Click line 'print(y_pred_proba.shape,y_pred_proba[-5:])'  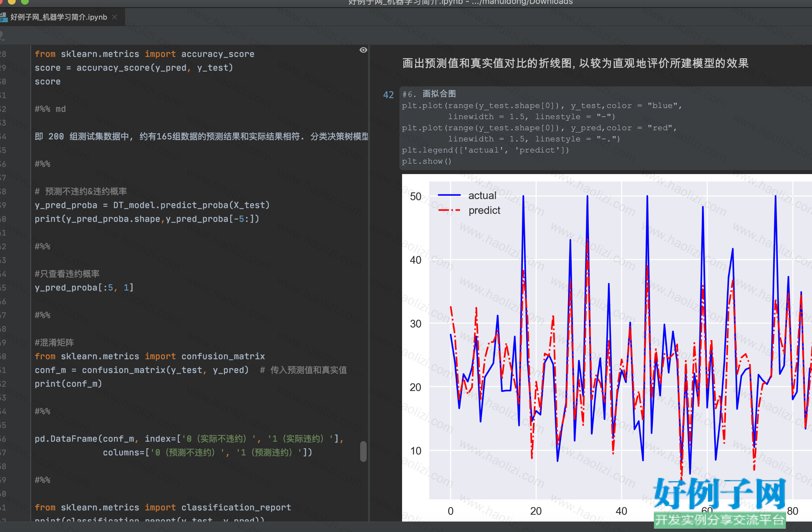click(x=147, y=219)
